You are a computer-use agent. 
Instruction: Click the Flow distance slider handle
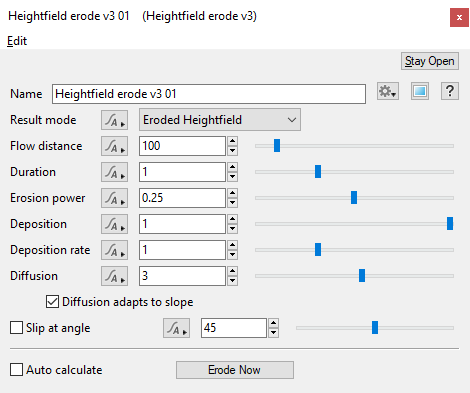[x=277, y=146]
